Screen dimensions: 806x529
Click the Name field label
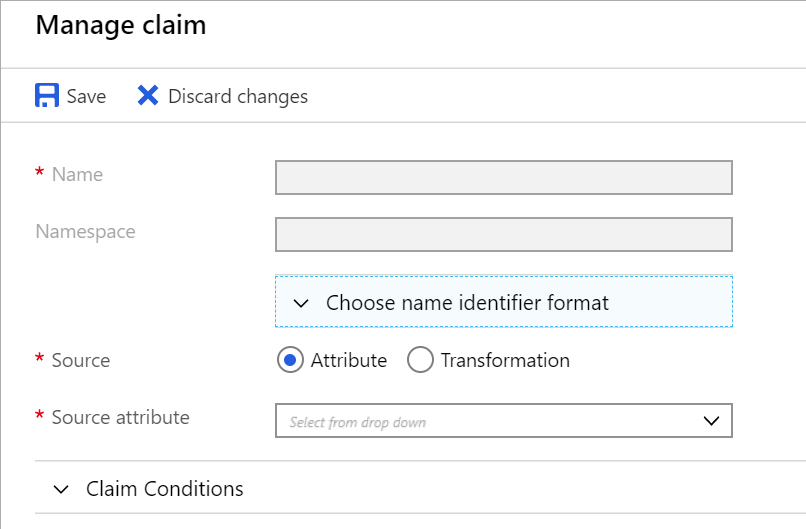point(77,174)
